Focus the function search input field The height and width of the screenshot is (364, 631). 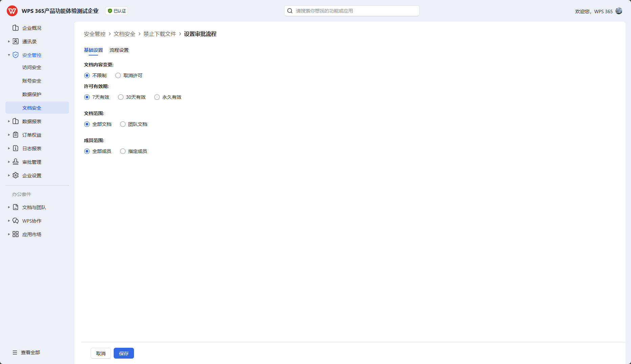coord(352,11)
